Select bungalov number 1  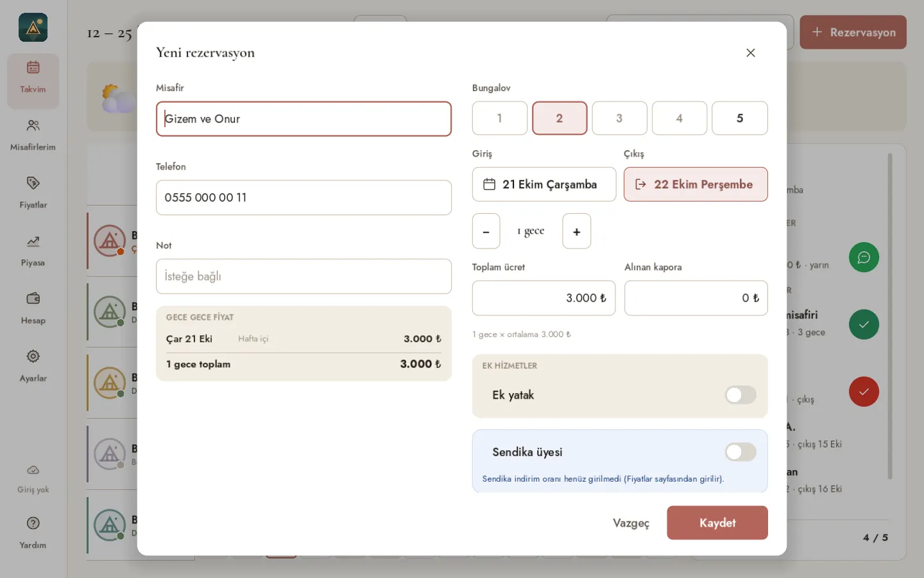tap(500, 118)
